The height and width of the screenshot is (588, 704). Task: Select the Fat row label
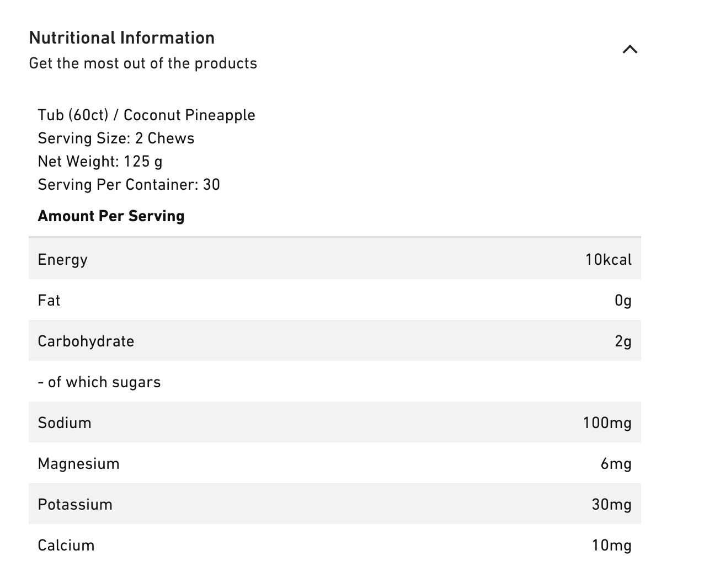point(49,301)
